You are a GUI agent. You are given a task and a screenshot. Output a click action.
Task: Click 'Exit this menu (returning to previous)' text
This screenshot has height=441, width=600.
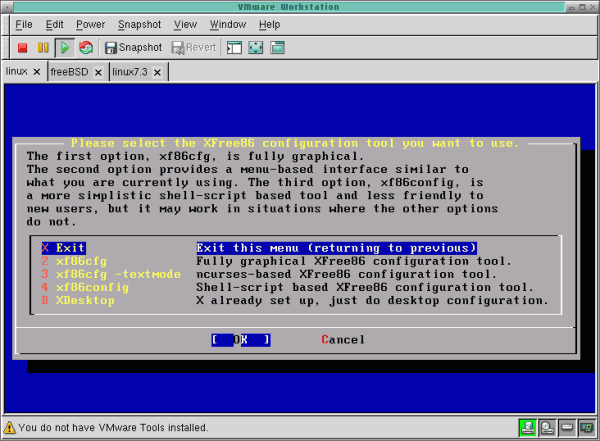[x=336, y=248]
